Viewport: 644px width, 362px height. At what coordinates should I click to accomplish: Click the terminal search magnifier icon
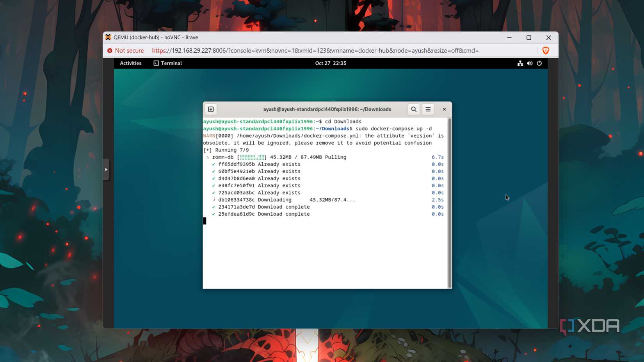tap(413, 109)
